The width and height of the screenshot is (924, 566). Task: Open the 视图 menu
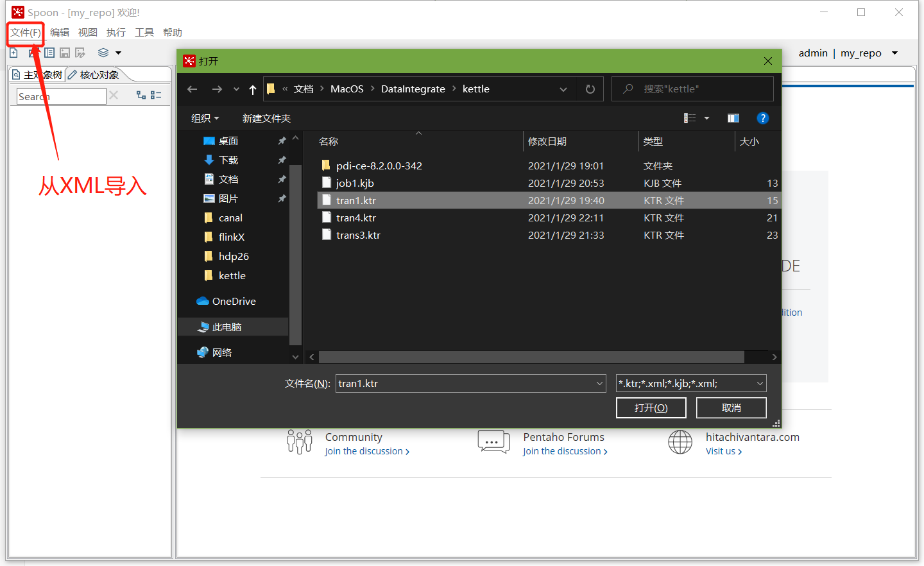tap(88, 33)
